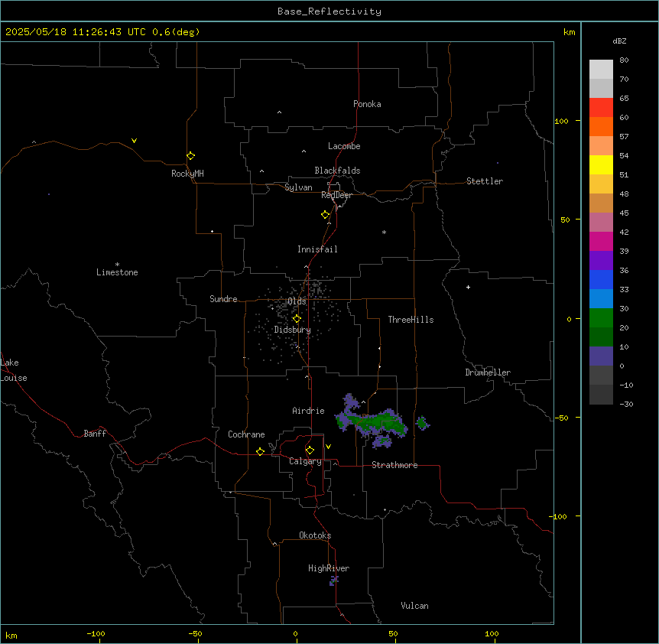Click the Limestone label

pos(117,272)
